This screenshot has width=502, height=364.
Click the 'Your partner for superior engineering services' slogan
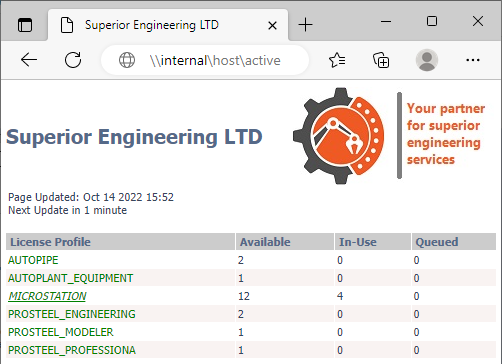(x=446, y=134)
